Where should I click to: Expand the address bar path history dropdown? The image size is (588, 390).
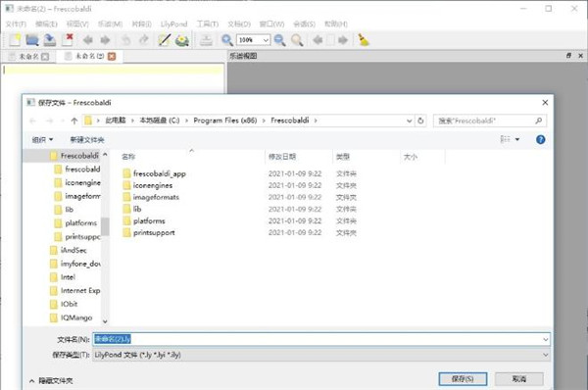pyautogui.click(x=409, y=121)
